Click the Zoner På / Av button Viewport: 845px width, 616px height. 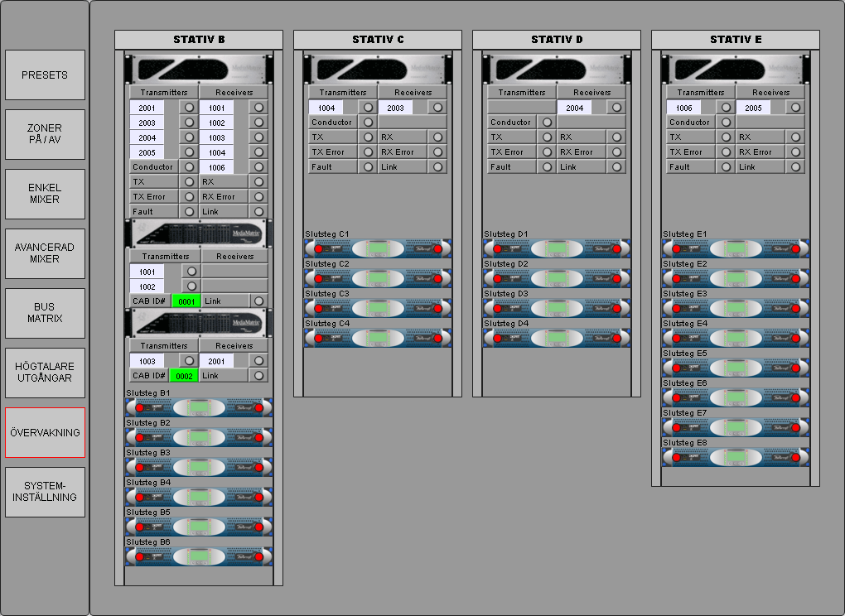[x=45, y=135]
